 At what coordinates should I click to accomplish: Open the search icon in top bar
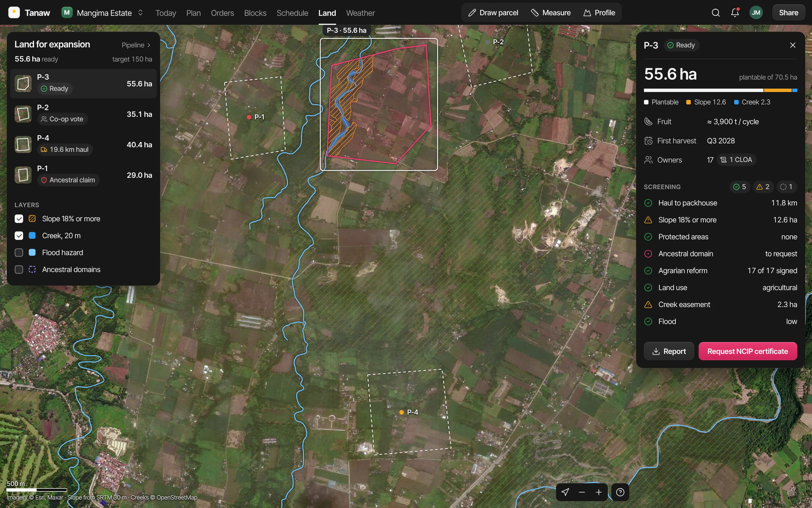(716, 13)
